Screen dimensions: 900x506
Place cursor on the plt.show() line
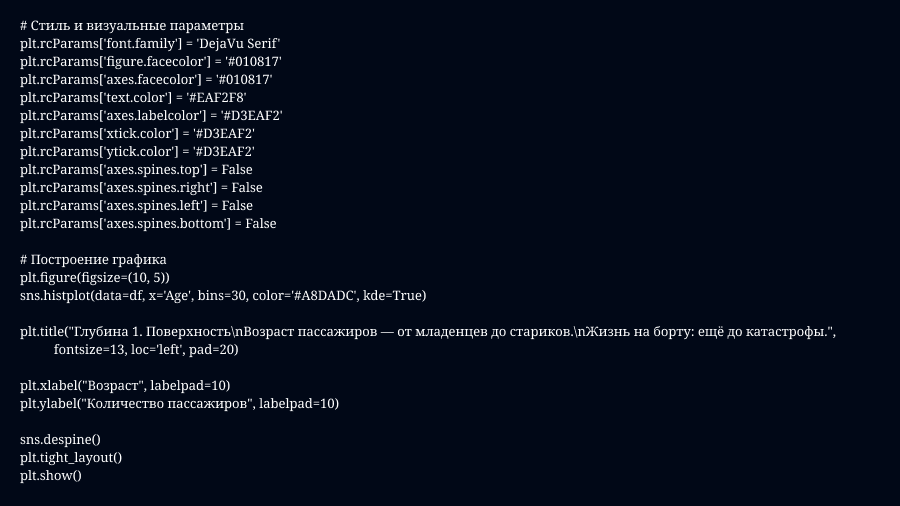click(x=50, y=475)
